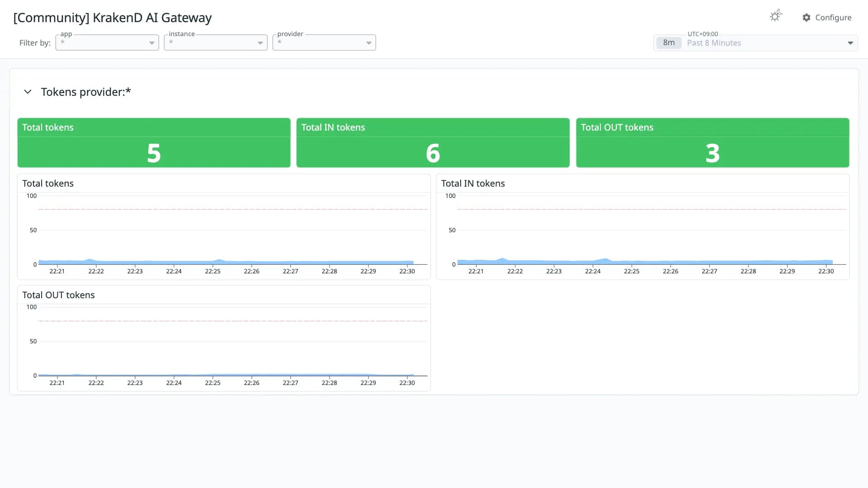This screenshot has width=868, height=488.
Task: Click the Tokens provider:* group title
Action: [x=86, y=92]
